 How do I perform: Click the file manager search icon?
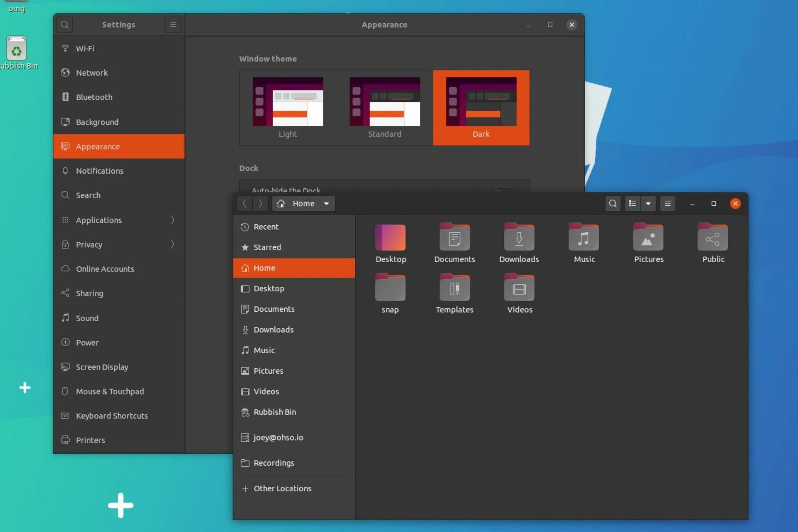pos(613,203)
